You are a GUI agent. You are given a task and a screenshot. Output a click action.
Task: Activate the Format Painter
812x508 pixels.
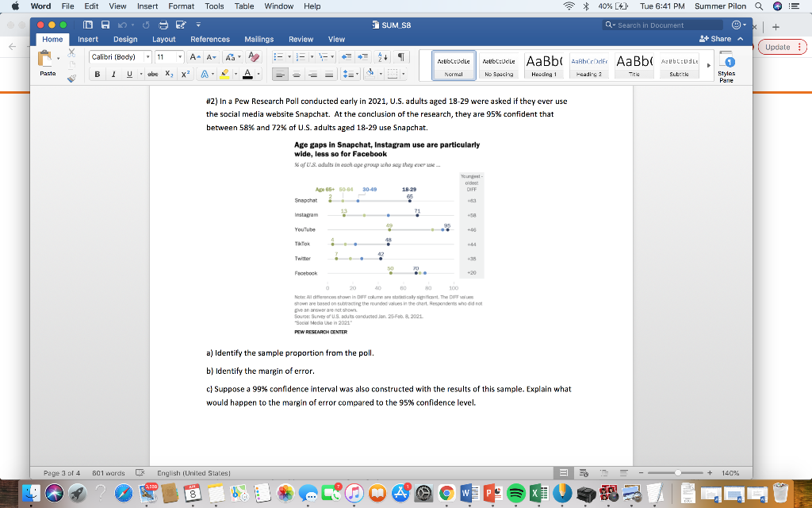point(71,78)
